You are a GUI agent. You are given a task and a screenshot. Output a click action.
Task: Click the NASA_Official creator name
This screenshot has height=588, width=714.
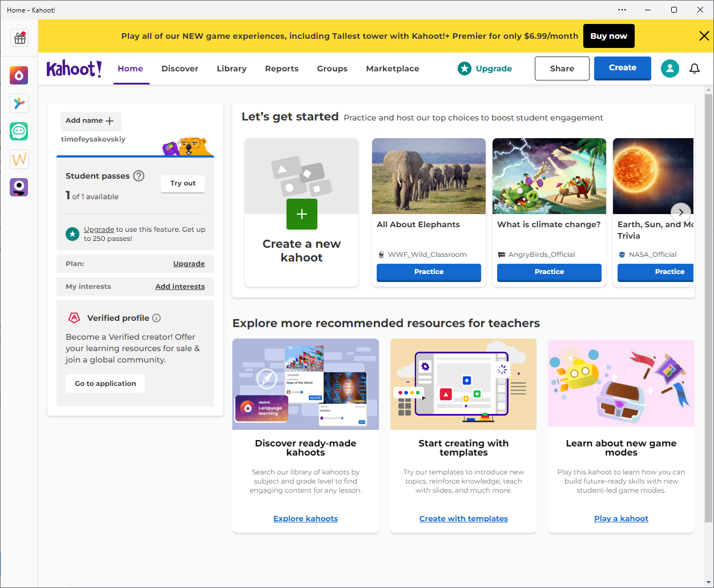pos(653,255)
